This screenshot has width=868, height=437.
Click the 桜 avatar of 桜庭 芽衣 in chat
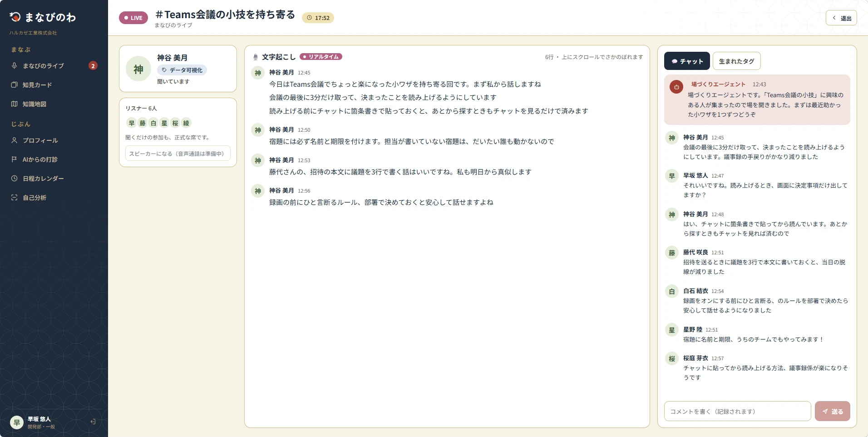pos(672,359)
